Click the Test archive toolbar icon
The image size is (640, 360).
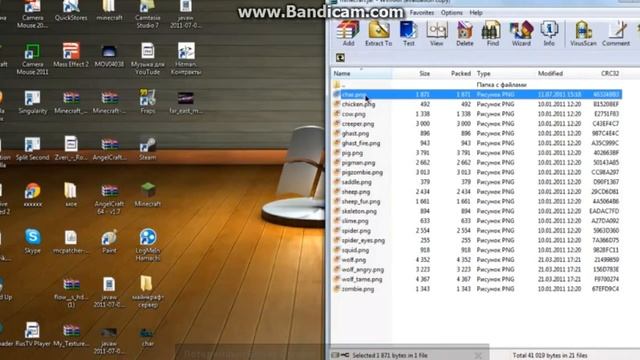(408, 33)
